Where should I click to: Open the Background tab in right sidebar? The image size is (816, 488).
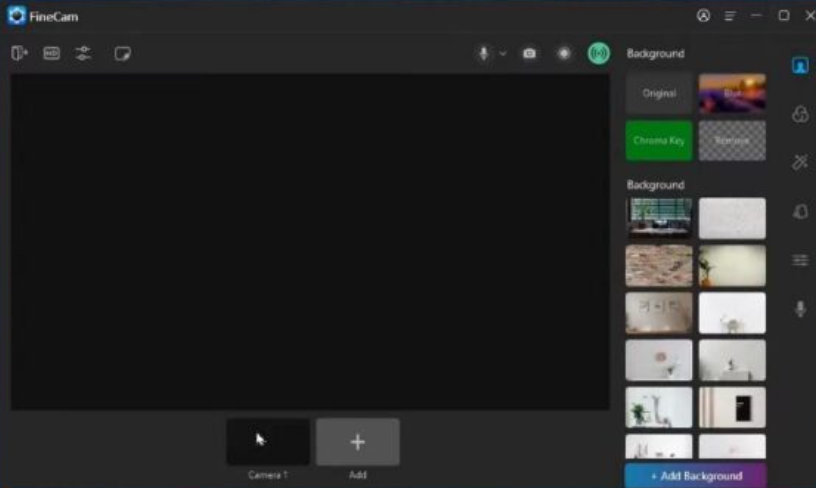pos(800,66)
